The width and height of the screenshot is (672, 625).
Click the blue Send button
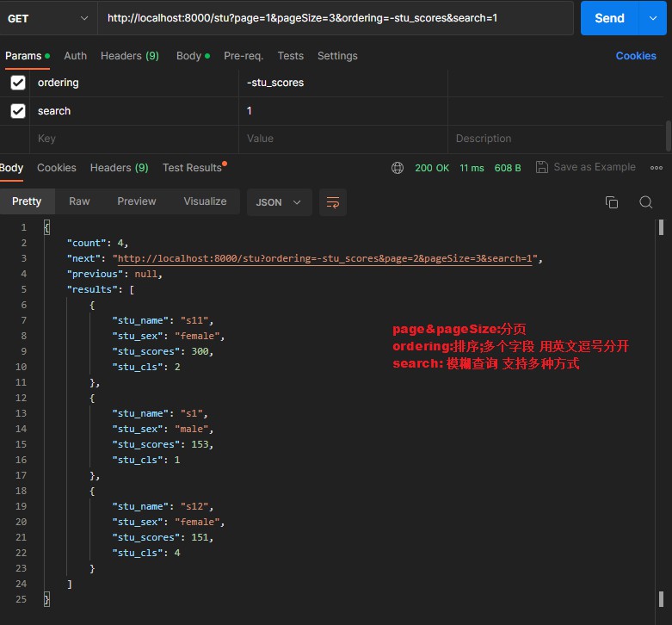coord(609,18)
